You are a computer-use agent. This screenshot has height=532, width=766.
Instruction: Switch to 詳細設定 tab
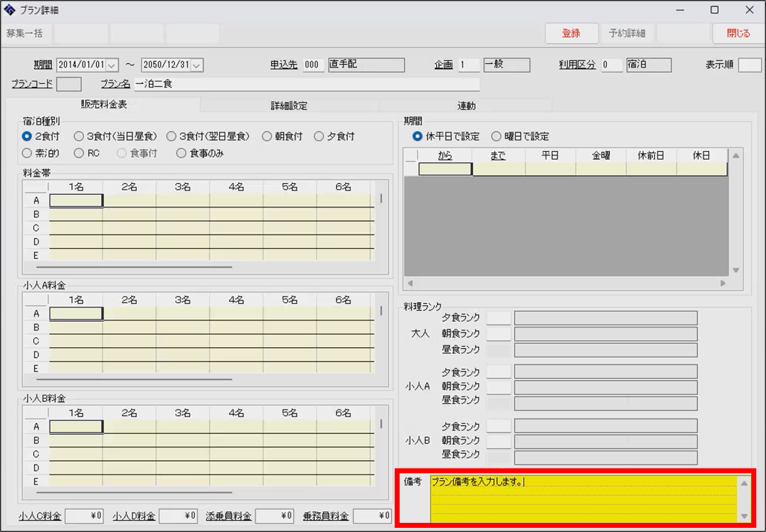tap(289, 106)
